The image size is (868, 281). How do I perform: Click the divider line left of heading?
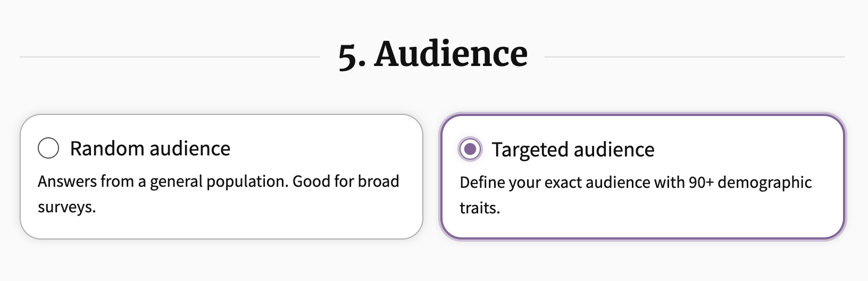pyautogui.click(x=170, y=56)
